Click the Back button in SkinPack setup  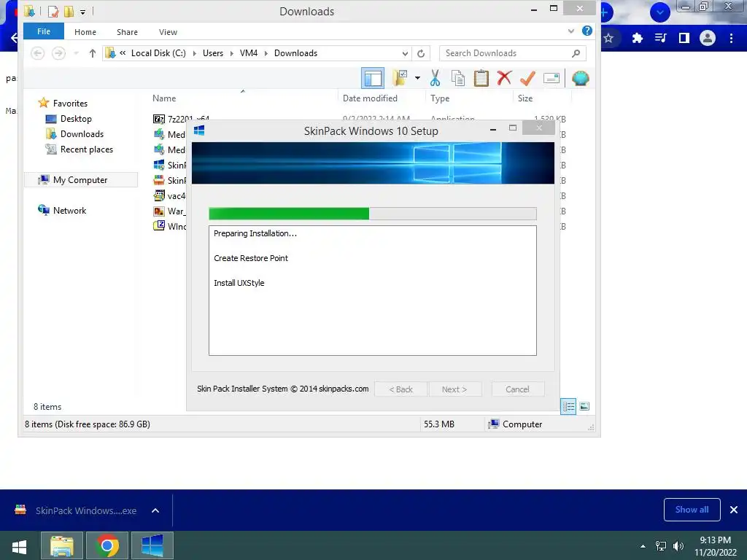coord(400,389)
